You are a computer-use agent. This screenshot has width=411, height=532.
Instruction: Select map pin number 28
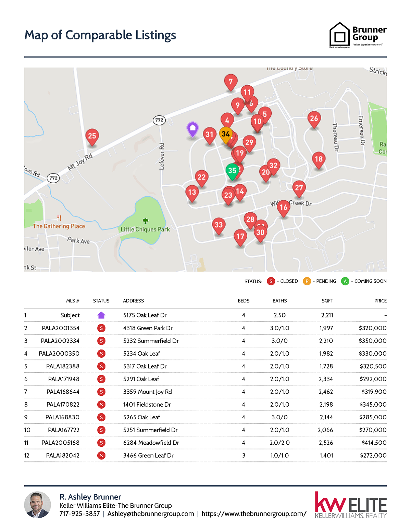[x=250, y=221]
